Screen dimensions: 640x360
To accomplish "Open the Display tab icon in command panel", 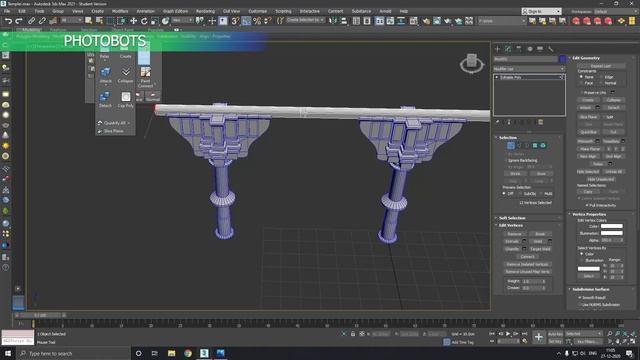I will tap(540, 49).
